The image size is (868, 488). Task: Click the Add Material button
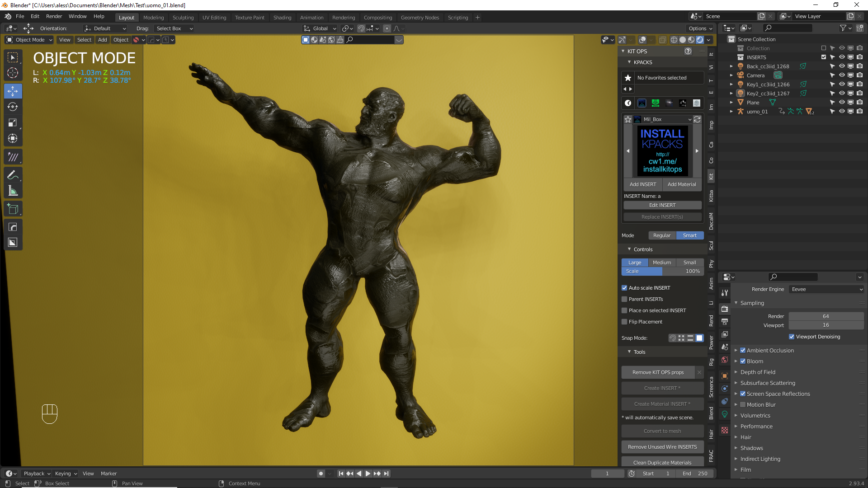(x=682, y=184)
